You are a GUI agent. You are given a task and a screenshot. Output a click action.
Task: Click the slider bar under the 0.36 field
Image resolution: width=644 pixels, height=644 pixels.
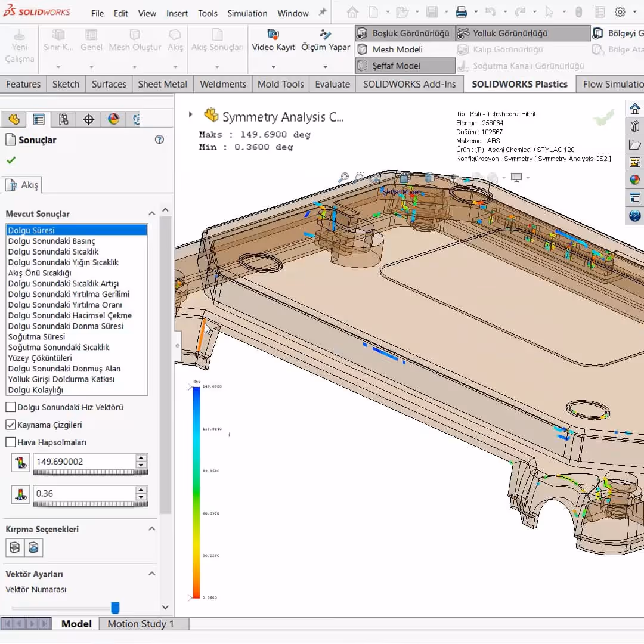(91, 503)
